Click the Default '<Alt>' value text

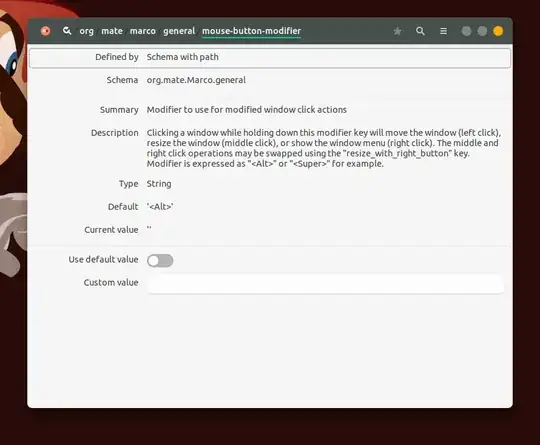pyautogui.click(x=160, y=207)
